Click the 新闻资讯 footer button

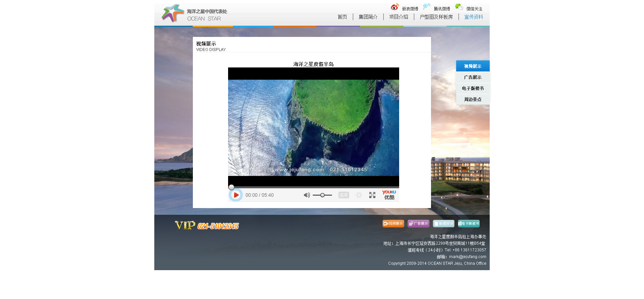pyautogui.click(x=443, y=224)
